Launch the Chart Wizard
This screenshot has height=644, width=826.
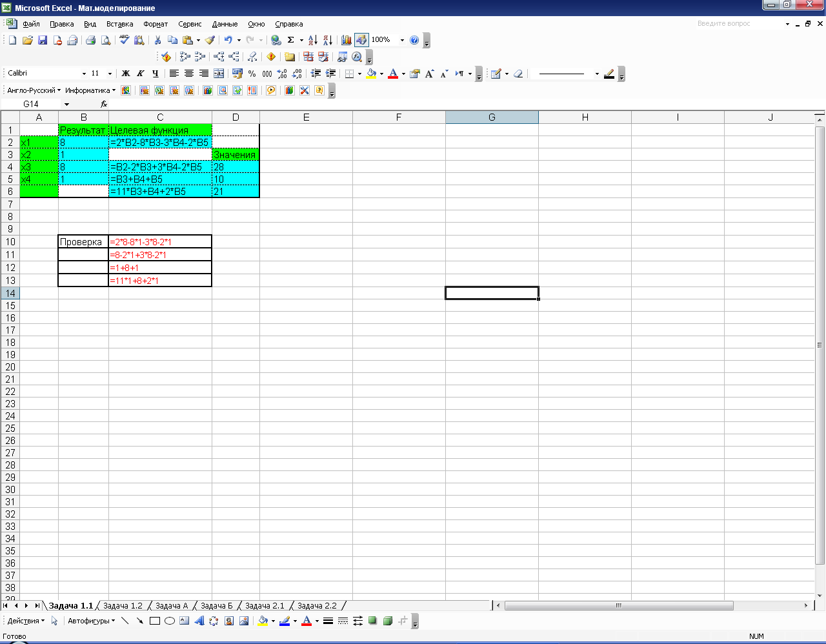click(347, 40)
